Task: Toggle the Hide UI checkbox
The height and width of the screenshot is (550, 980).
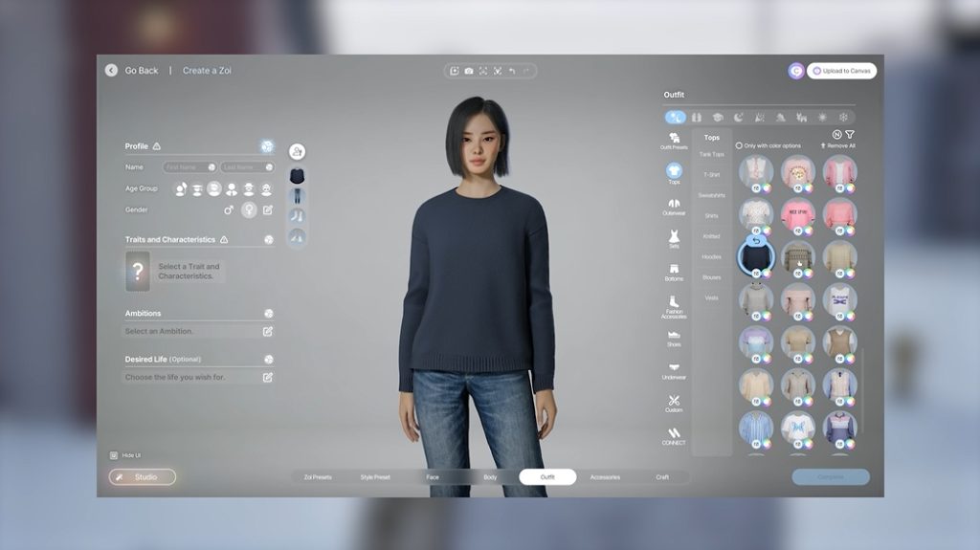Action: point(114,455)
